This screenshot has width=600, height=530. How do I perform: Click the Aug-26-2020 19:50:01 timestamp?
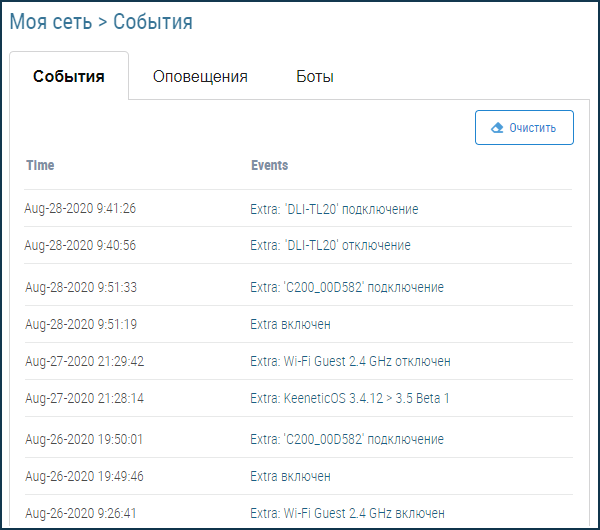pyautogui.click(x=84, y=439)
